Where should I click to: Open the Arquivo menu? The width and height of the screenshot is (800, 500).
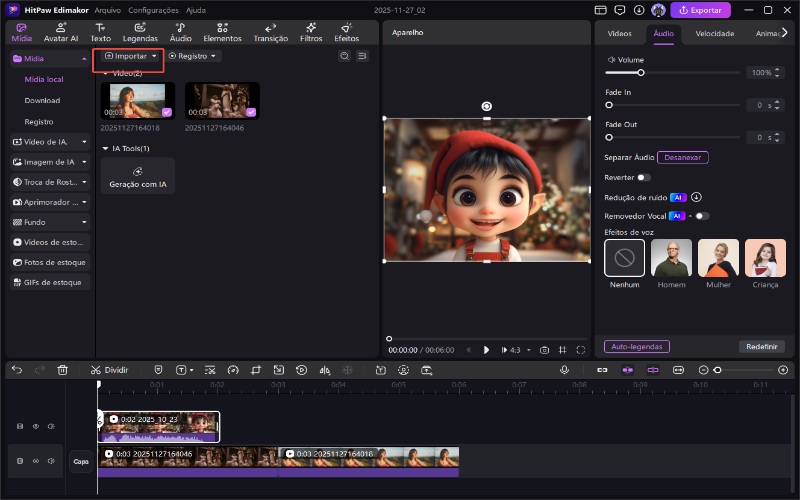pos(107,9)
